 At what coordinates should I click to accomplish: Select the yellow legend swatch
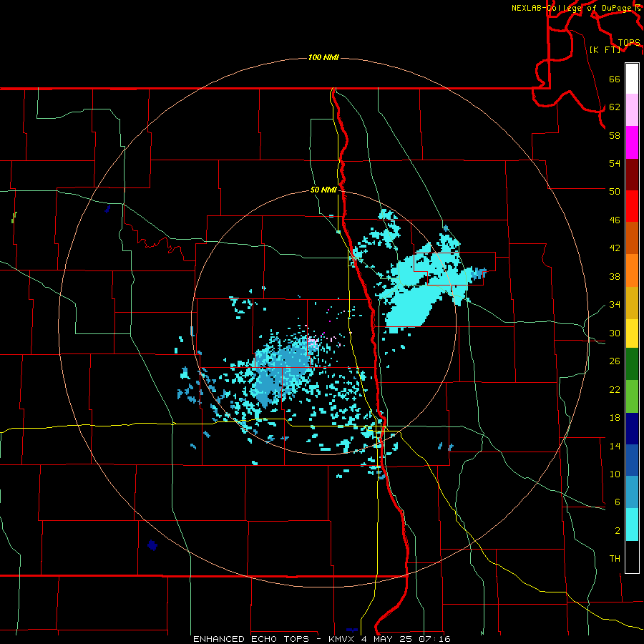click(632, 333)
